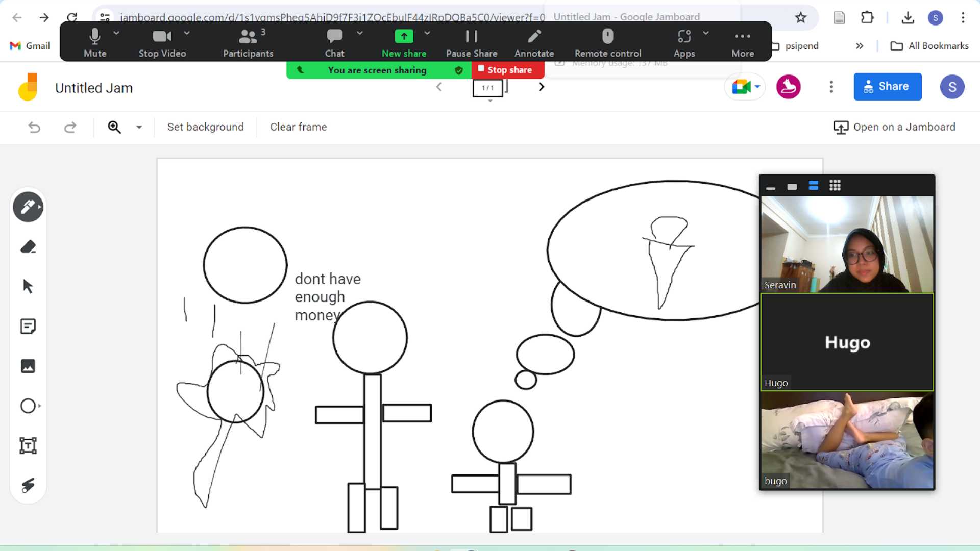Open the Zoom More menu
Viewport: 980px width, 551px height.
[742, 42]
